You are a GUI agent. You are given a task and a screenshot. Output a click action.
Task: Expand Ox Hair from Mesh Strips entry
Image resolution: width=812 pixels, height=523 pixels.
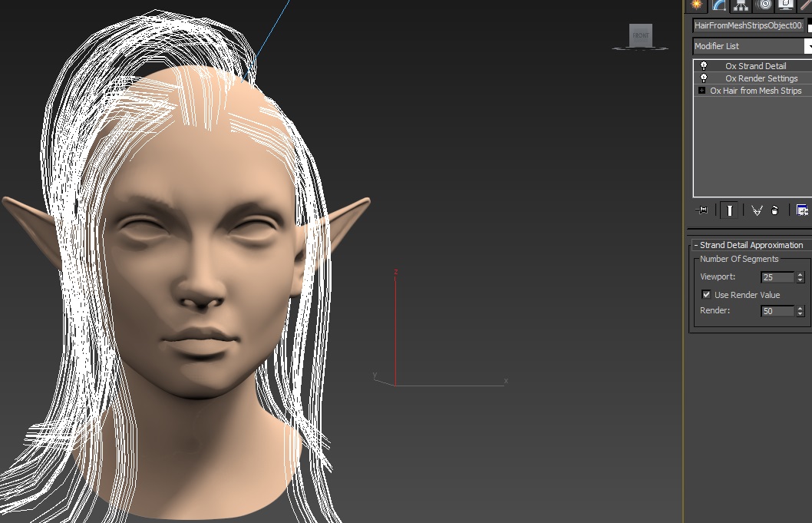(701, 91)
